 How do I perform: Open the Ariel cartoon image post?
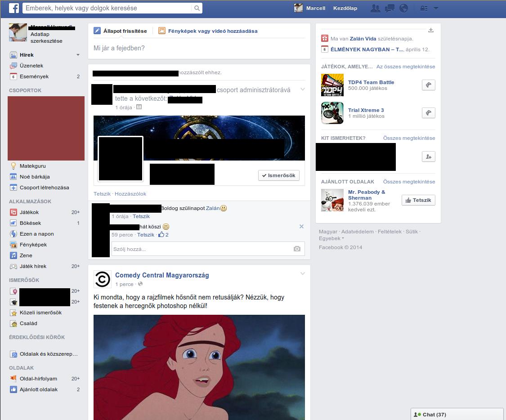click(x=199, y=367)
